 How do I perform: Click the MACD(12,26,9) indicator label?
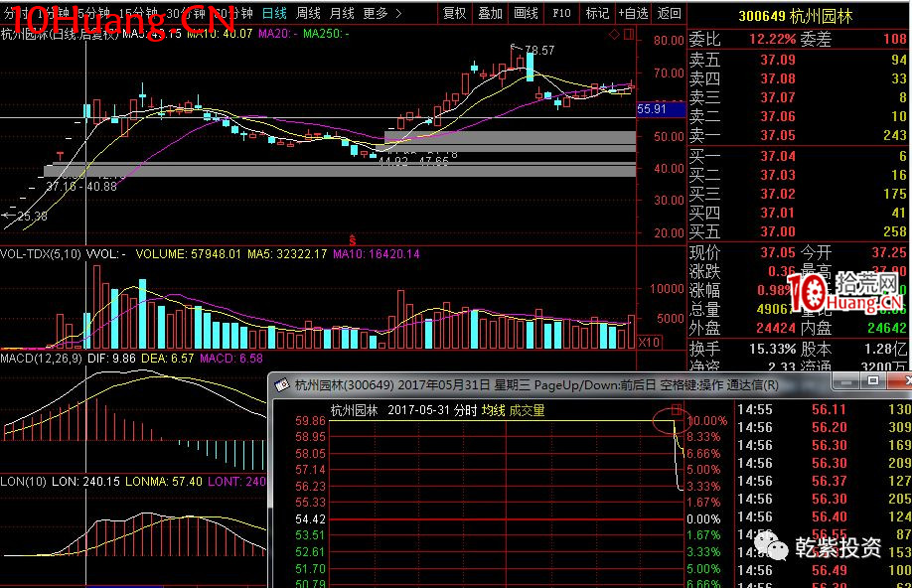click(42, 359)
